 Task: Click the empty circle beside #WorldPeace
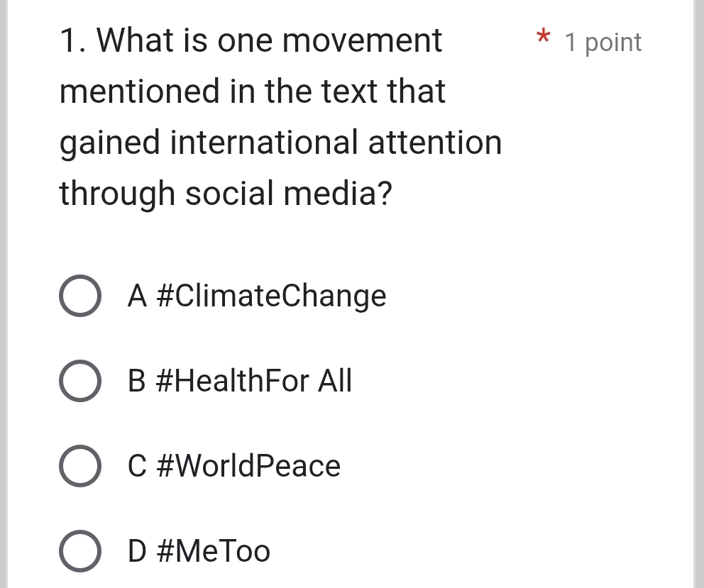(79, 466)
